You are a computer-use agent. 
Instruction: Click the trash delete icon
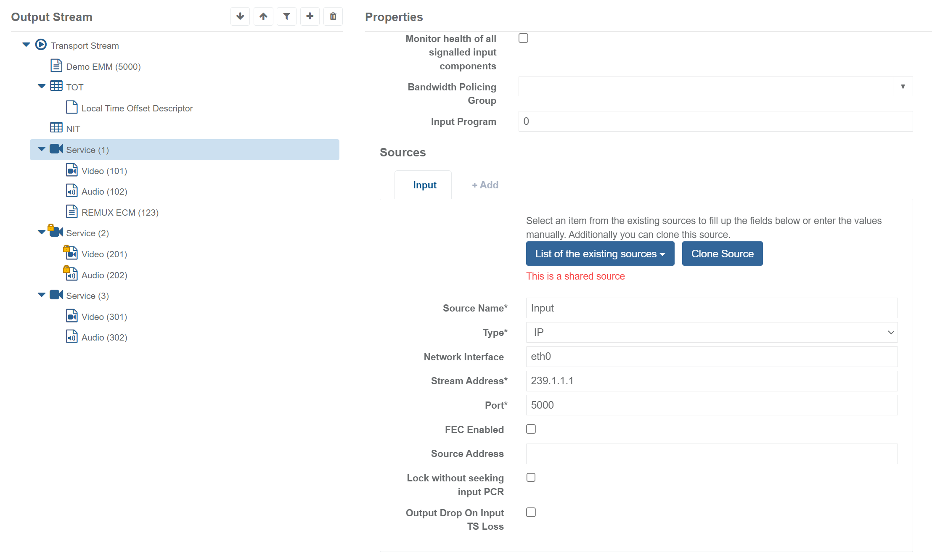click(333, 16)
